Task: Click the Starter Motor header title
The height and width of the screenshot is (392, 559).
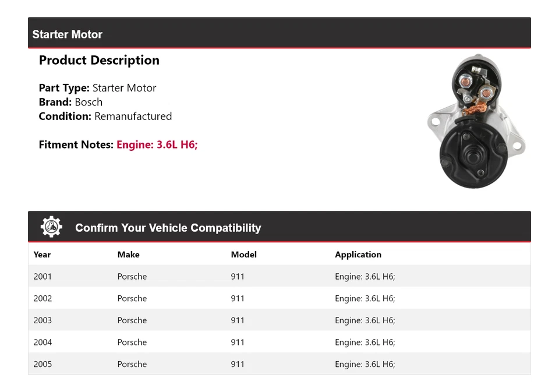Action: pos(67,34)
